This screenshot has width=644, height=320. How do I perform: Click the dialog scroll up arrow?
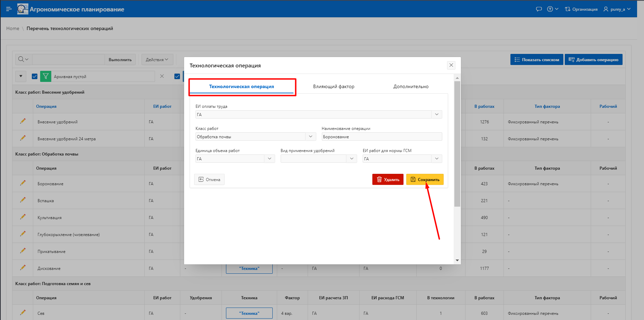[x=457, y=78]
